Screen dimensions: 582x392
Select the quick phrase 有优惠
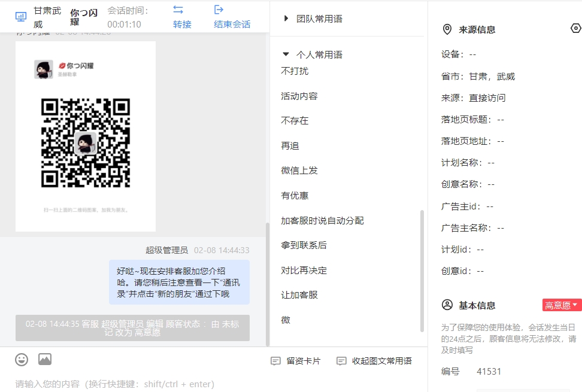295,196
